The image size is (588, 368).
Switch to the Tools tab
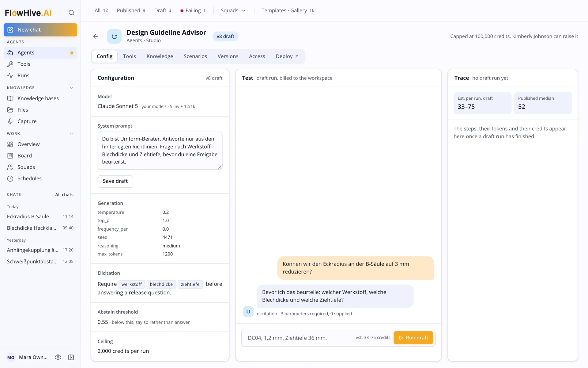[x=129, y=56]
